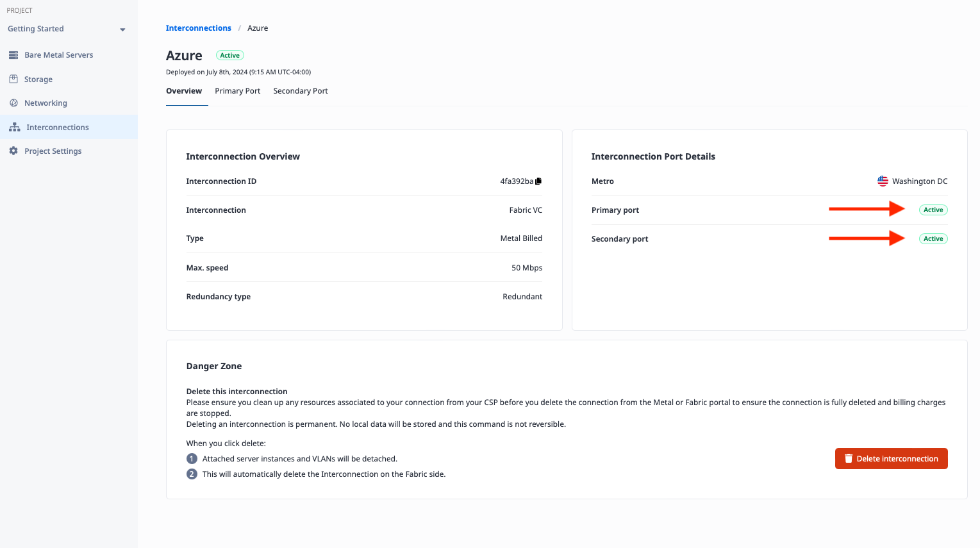Switch to the Primary Port tab
Viewport: 980px width, 548px height.
coord(238,91)
